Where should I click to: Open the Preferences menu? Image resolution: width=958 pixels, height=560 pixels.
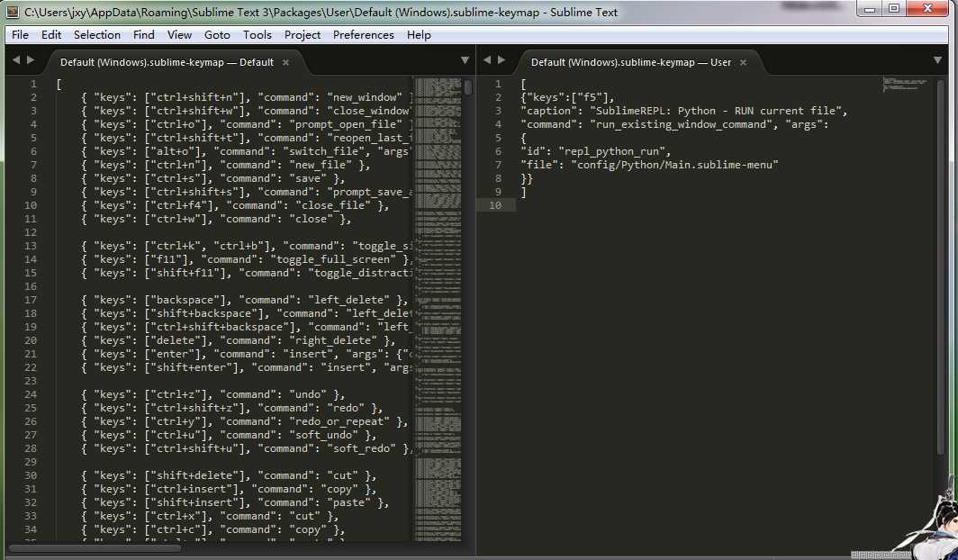click(x=364, y=35)
